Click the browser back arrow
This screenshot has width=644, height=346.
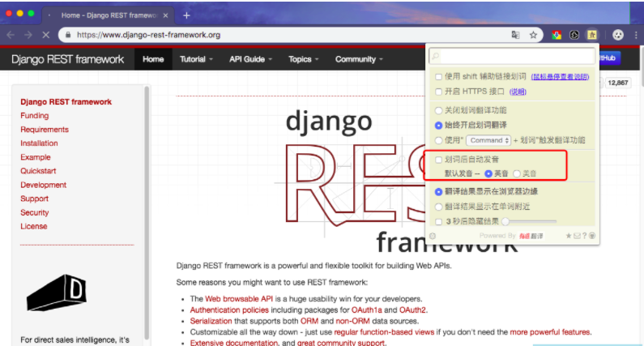pyautogui.click(x=11, y=35)
